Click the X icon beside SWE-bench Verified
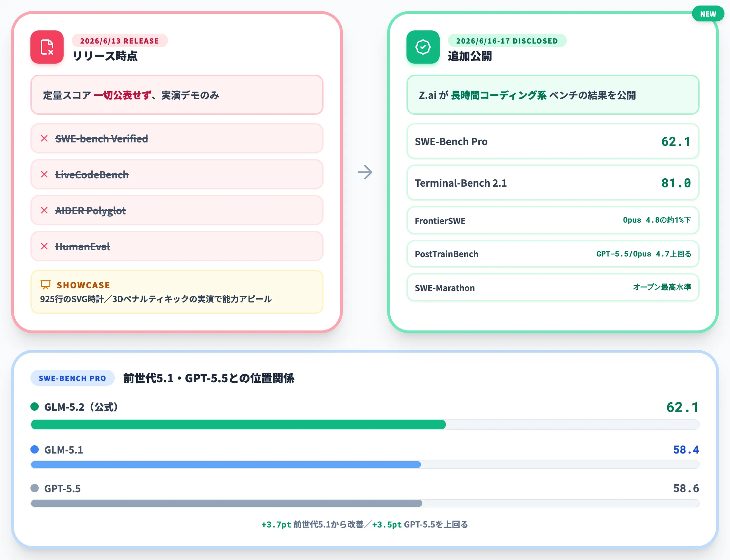Screen dimensions: 730x560 point(44,139)
